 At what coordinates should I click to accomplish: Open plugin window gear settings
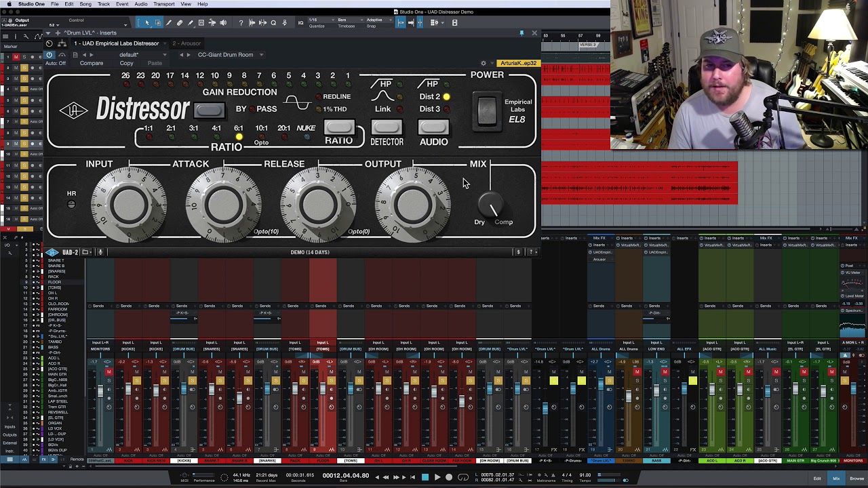point(484,63)
